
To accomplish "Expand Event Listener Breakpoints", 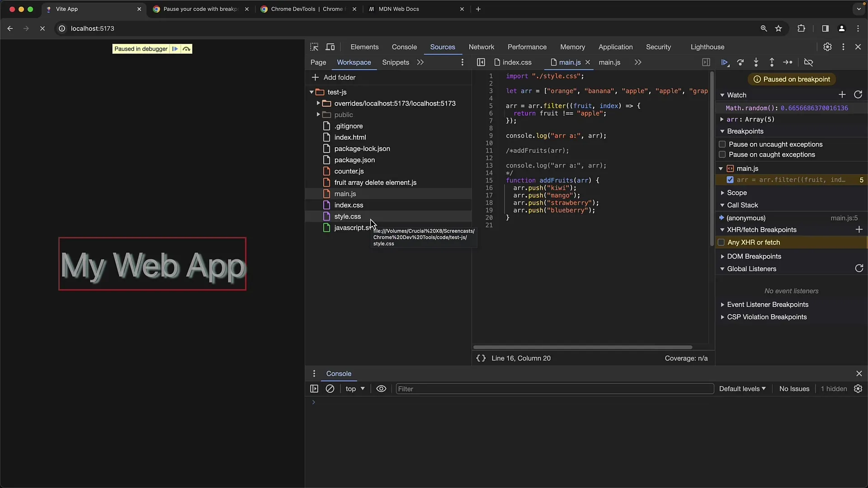I will coord(722,305).
